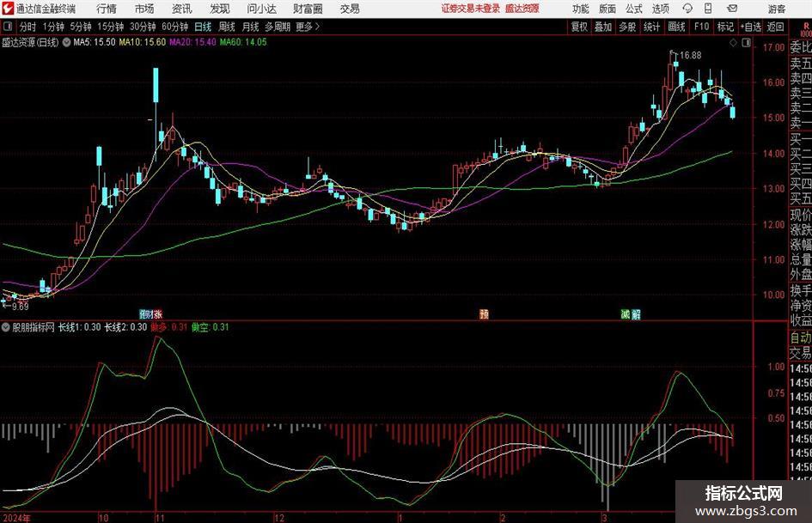This screenshot has width=812, height=523.
Task: Switch to 15分钟 period tab
Action: click(x=110, y=27)
